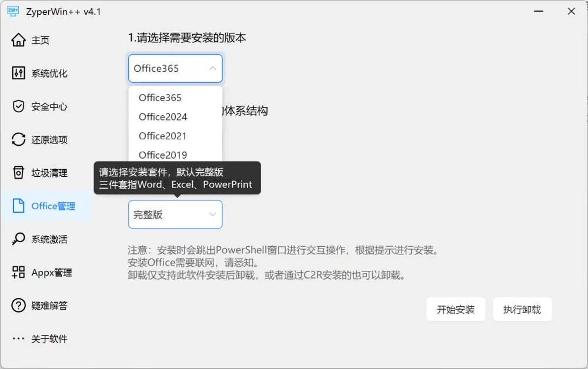Click the note line mentioning PowerShell窗口
Image resolution: width=588 pixels, height=369 pixels.
tap(284, 250)
